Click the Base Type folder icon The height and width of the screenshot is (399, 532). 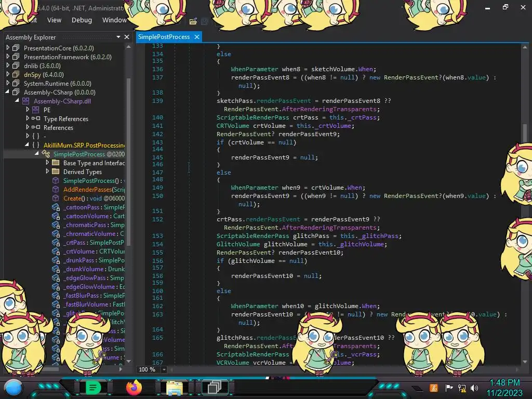pyautogui.click(x=56, y=163)
